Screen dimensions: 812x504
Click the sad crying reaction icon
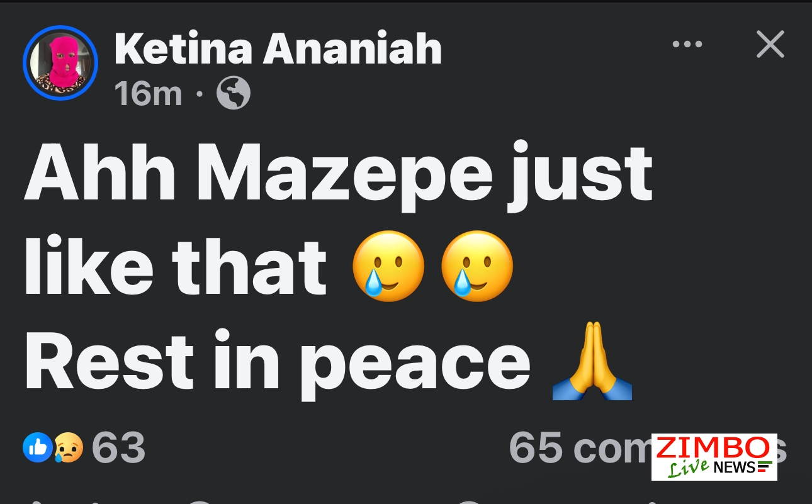68,448
